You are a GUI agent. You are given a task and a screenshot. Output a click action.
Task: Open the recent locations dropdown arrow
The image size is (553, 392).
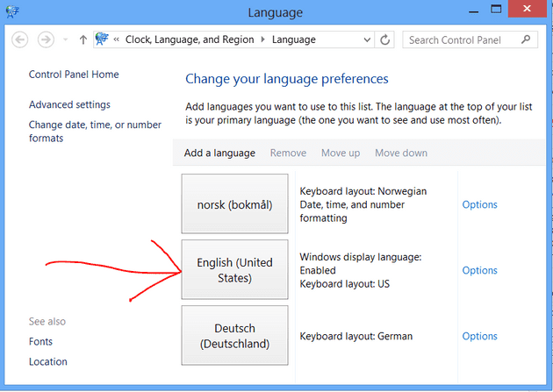(x=65, y=39)
